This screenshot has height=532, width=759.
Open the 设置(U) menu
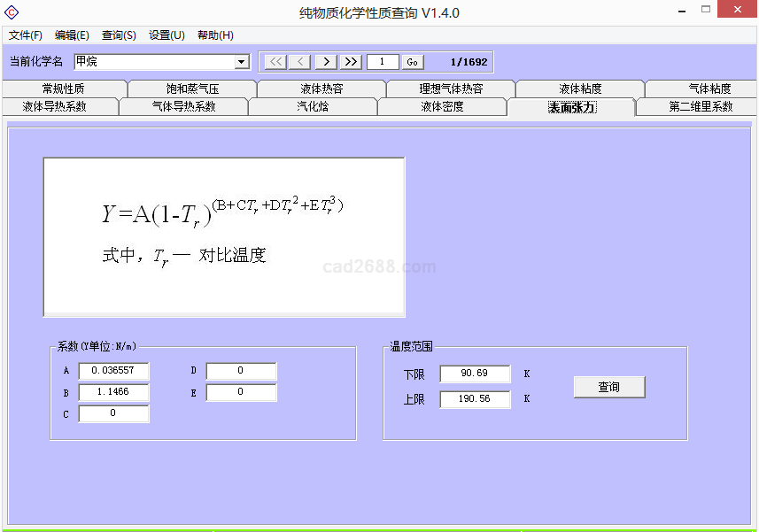[167, 35]
